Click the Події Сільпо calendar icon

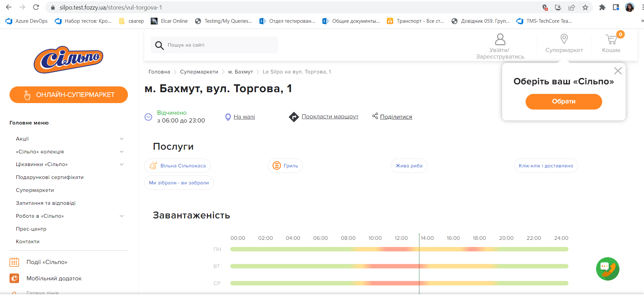coord(14,262)
